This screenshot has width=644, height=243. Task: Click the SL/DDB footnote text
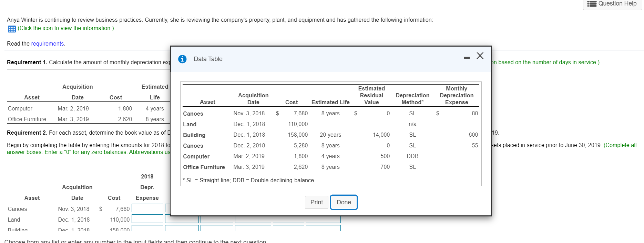pos(248,180)
